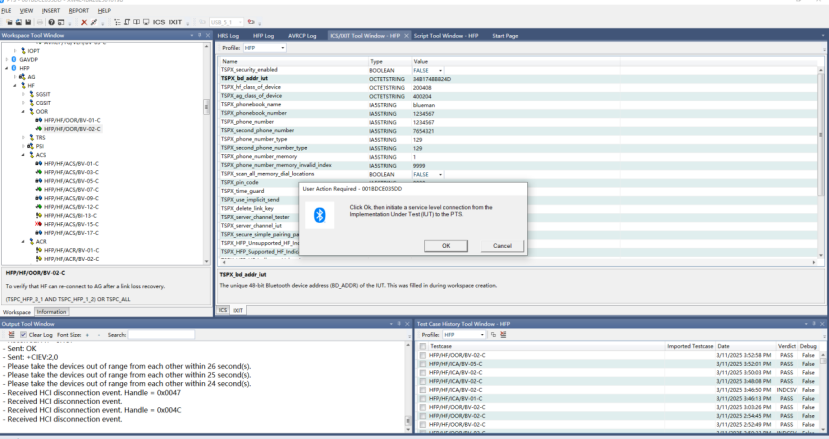Collapse the OOR tree node
This screenshot has width=829, height=439.
[23, 112]
